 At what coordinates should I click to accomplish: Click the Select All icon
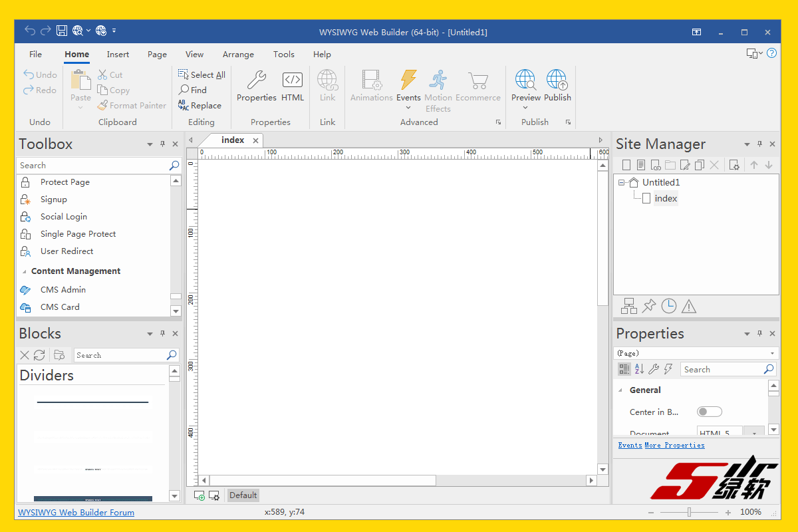coord(184,74)
